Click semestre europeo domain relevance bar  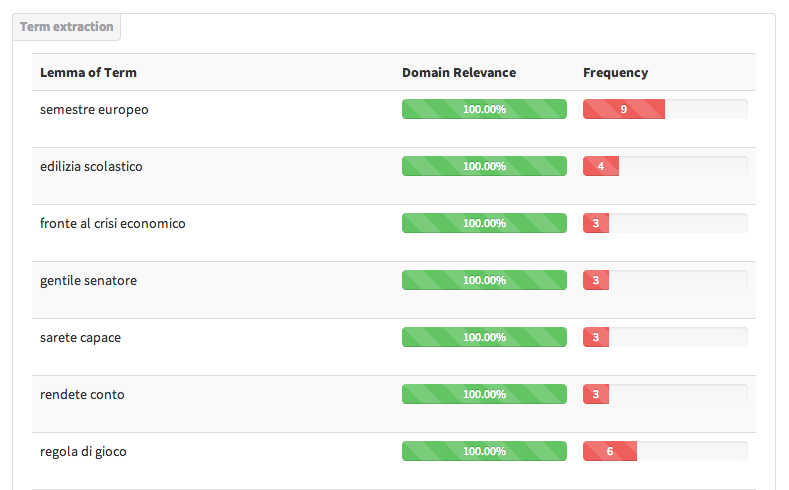point(484,109)
